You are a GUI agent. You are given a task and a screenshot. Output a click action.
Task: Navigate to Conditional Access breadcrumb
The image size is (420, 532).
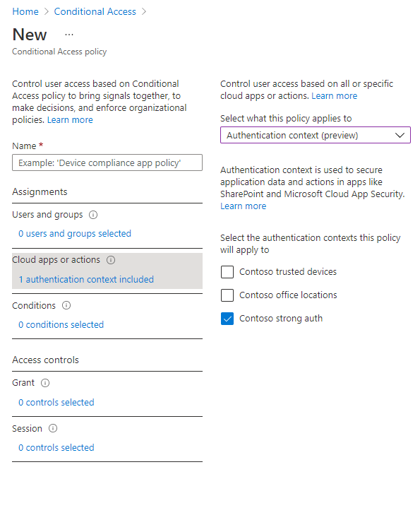[x=95, y=11]
